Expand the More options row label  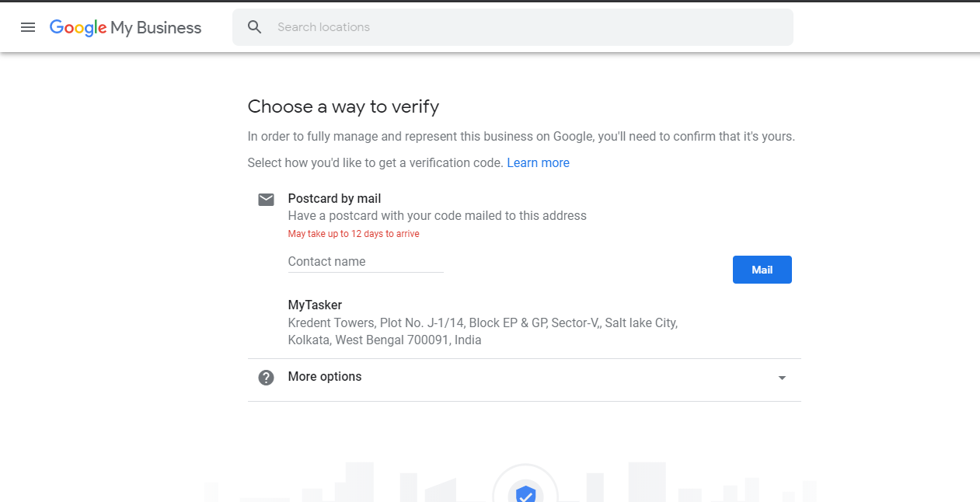[x=325, y=377]
